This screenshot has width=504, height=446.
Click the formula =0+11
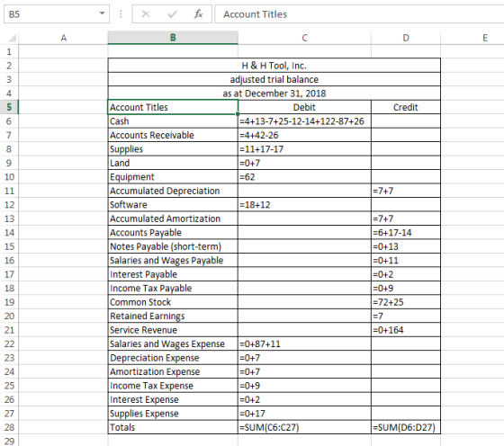[406, 261]
